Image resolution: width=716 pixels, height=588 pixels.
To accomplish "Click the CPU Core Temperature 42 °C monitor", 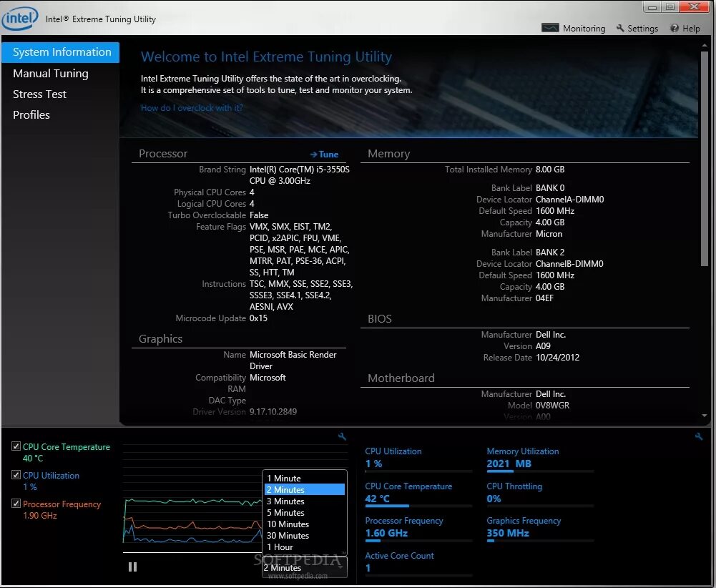I will pos(418,493).
